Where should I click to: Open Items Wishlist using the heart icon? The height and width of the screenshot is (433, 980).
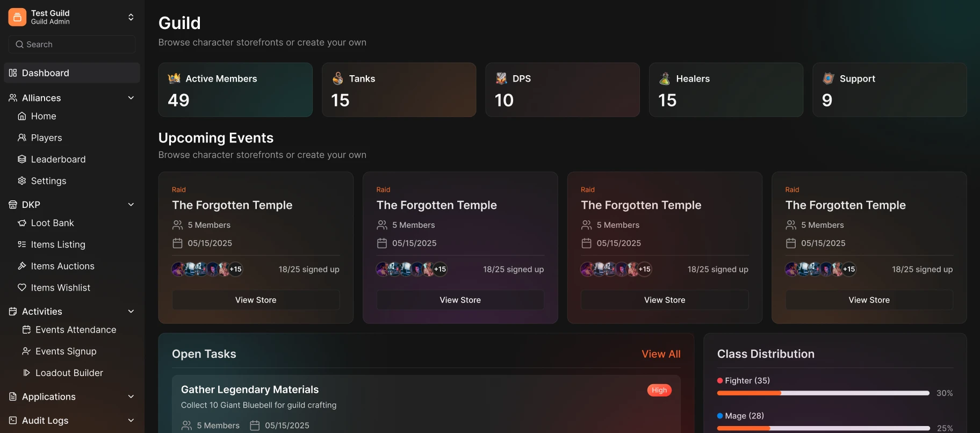(x=21, y=287)
